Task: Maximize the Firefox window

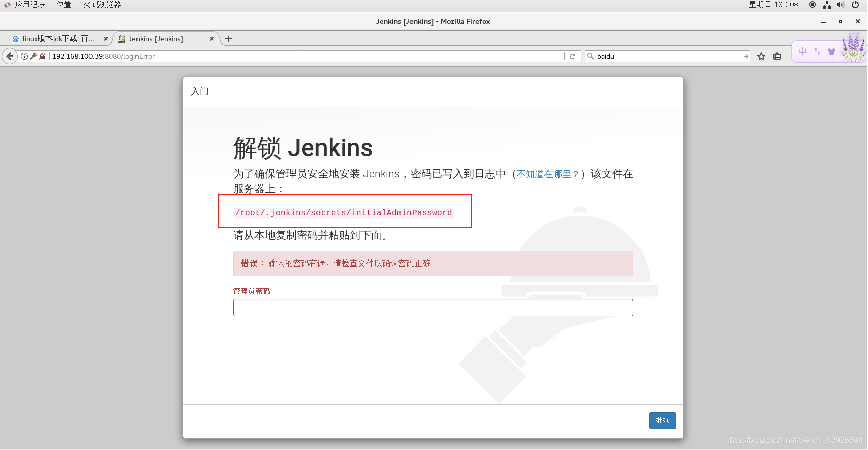Action: (841, 21)
